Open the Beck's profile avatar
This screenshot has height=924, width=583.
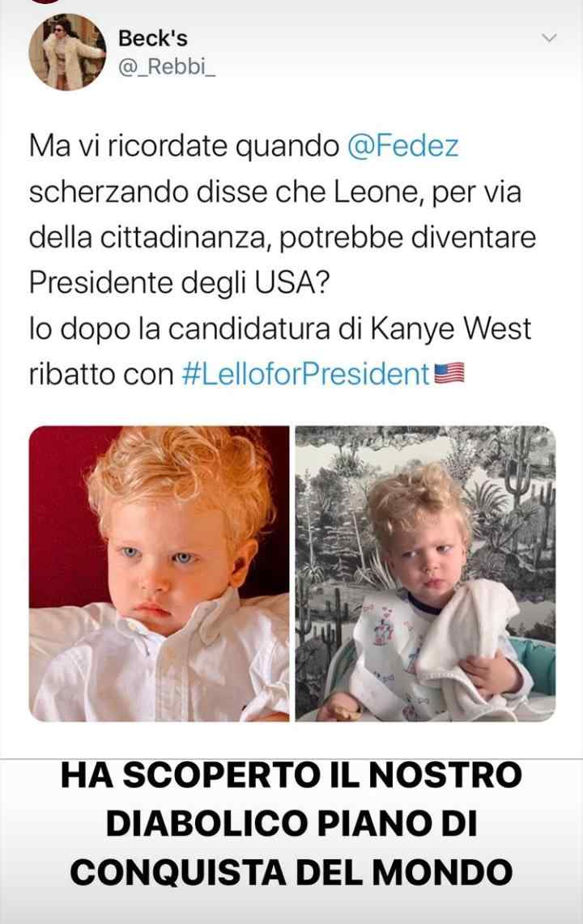coord(67,52)
